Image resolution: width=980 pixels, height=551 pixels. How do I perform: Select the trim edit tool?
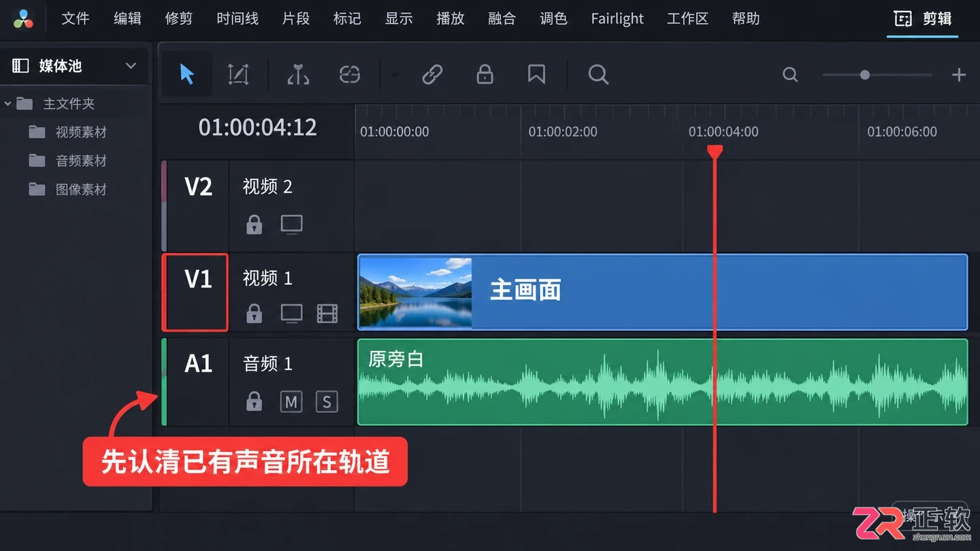click(238, 74)
